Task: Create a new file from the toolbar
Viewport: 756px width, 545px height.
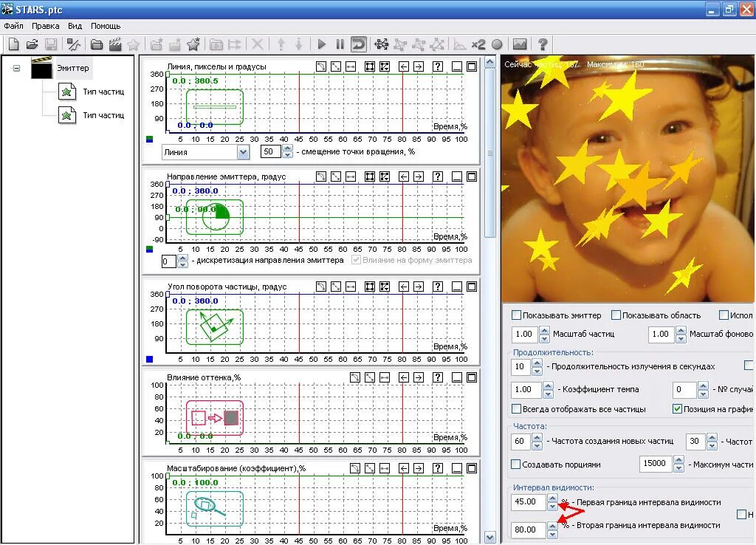Action: click(14, 44)
